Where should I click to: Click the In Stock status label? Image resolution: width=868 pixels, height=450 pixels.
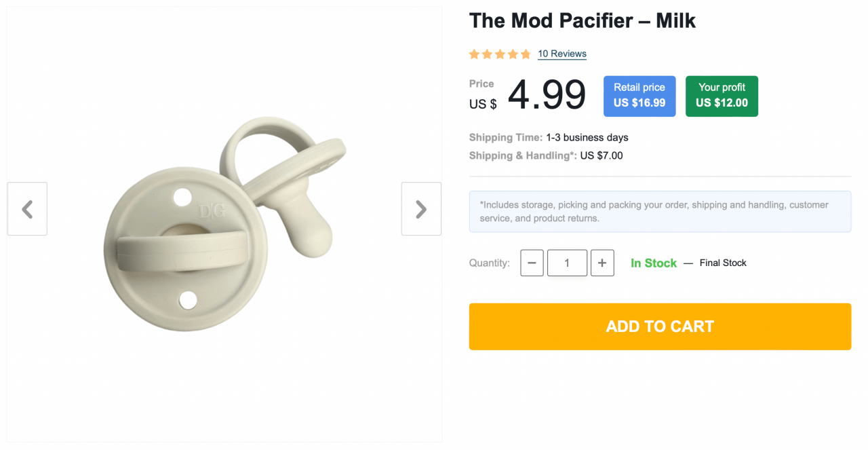pyautogui.click(x=653, y=263)
